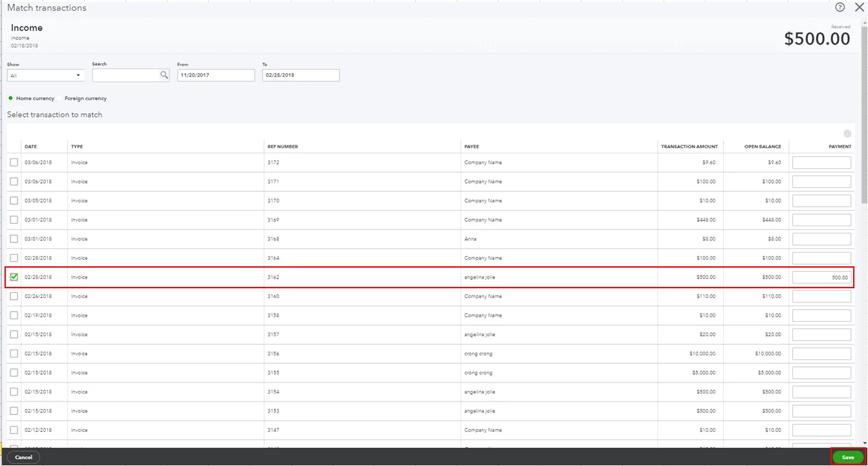
Task: Uncheck the invoice 3162 checkbox
Action: pos(14,277)
